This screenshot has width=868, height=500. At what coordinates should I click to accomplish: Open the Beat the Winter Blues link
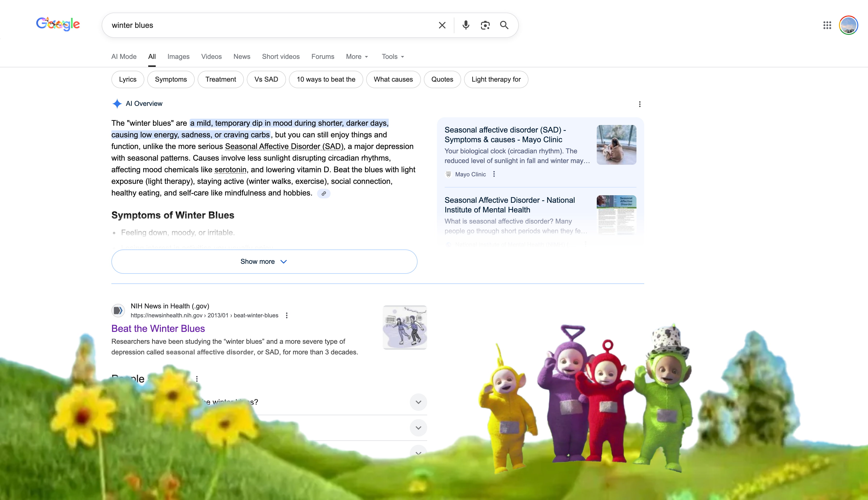(158, 328)
